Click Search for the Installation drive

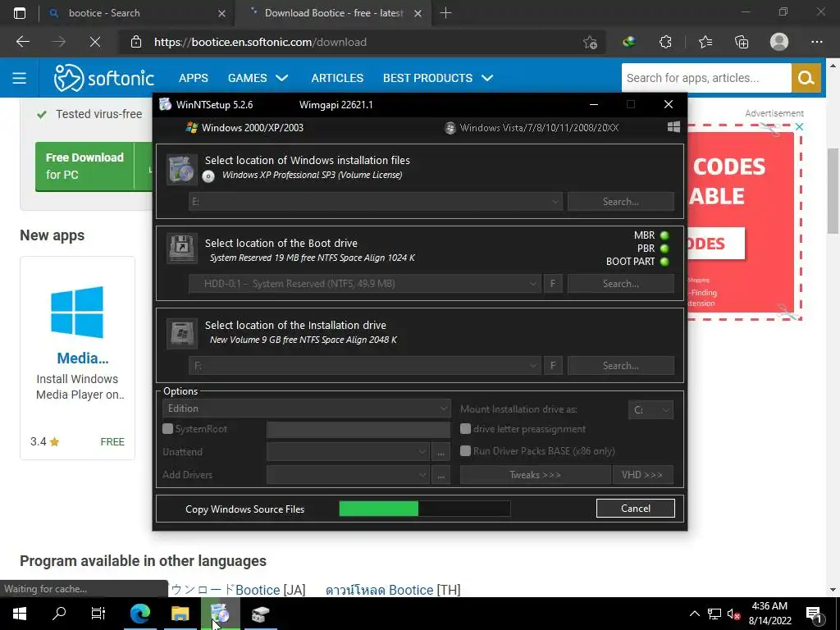[621, 365]
